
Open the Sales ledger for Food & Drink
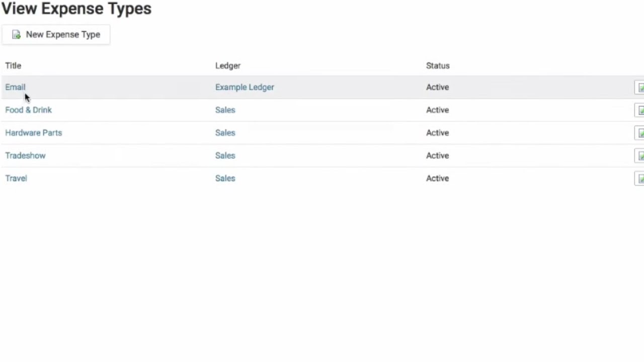(225, 110)
